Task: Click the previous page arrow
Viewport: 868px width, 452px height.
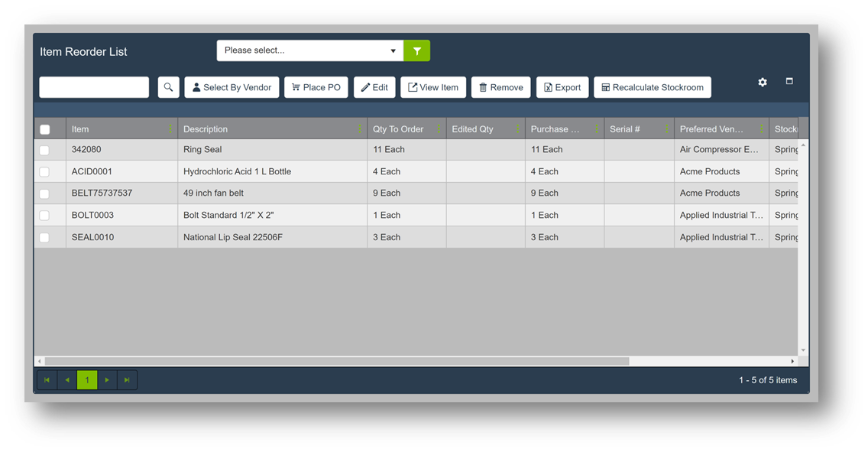Action: 67,380
